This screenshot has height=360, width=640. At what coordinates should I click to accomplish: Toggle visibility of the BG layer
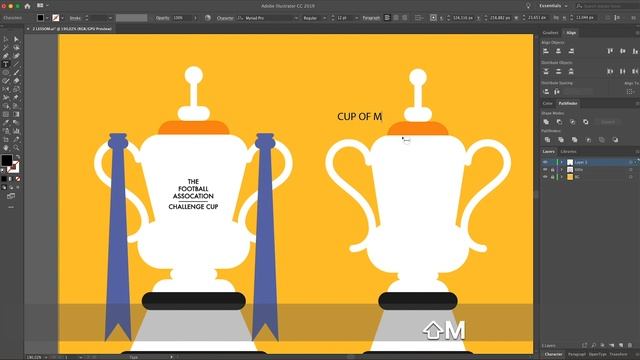point(545,177)
